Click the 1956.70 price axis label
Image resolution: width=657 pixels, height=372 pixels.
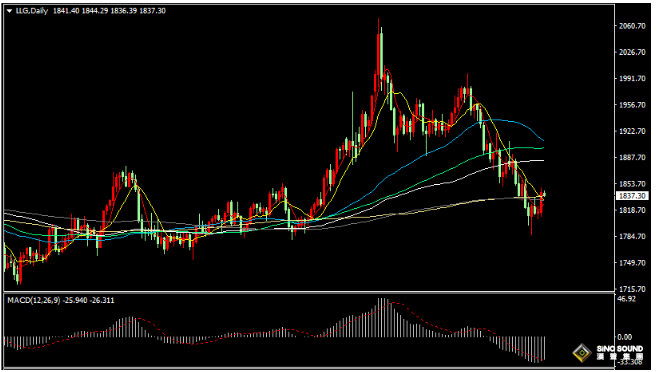(x=632, y=105)
